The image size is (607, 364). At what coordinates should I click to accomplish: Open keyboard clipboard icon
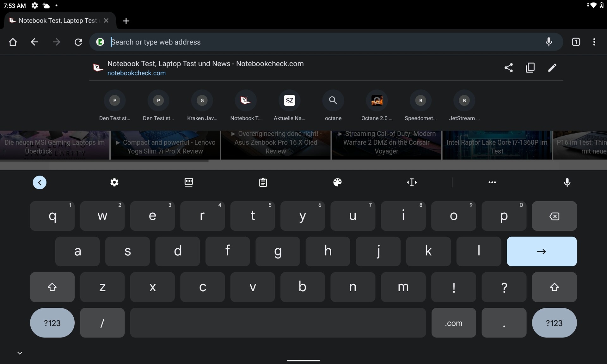pos(263,182)
